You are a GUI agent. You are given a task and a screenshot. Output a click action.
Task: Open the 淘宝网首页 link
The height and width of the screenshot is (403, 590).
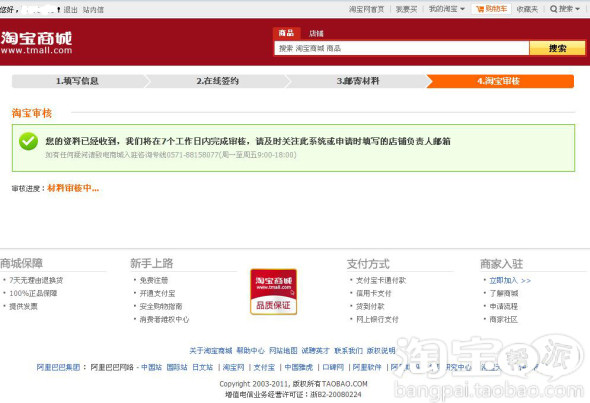pos(366,9)
